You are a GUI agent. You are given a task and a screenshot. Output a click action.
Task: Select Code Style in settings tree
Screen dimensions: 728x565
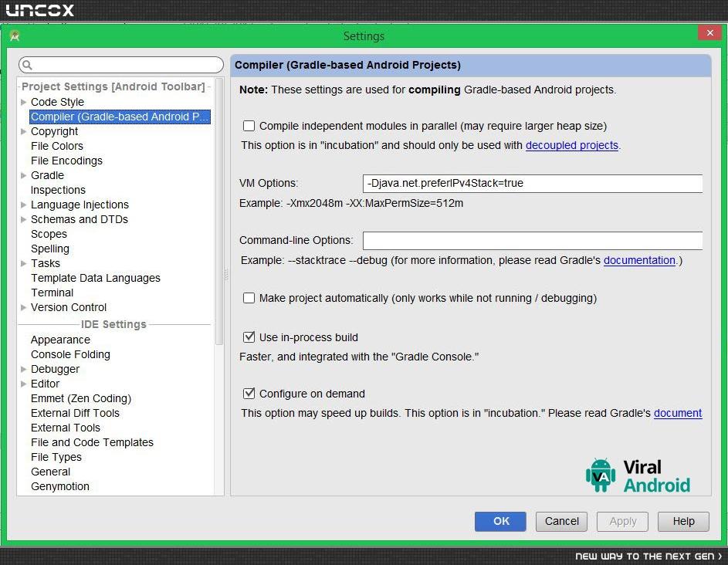(x=58, y=102)
